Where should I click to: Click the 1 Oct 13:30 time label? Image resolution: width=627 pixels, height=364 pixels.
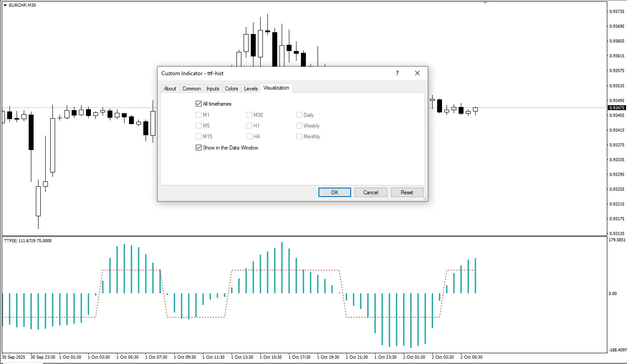pyautogui.click(x=242, y=357)
